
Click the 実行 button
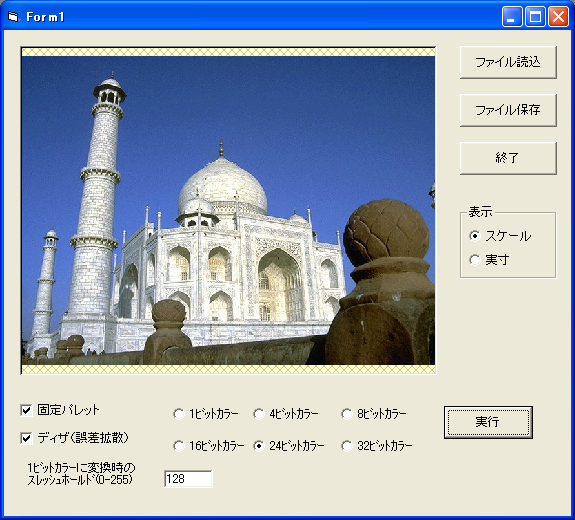point(488,422)
